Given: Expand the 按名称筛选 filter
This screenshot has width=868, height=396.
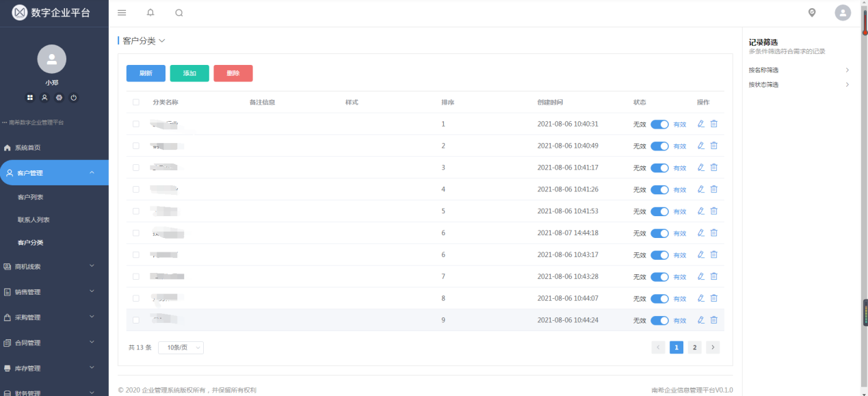Looking at the screenshot, I should tap(799, 70).
